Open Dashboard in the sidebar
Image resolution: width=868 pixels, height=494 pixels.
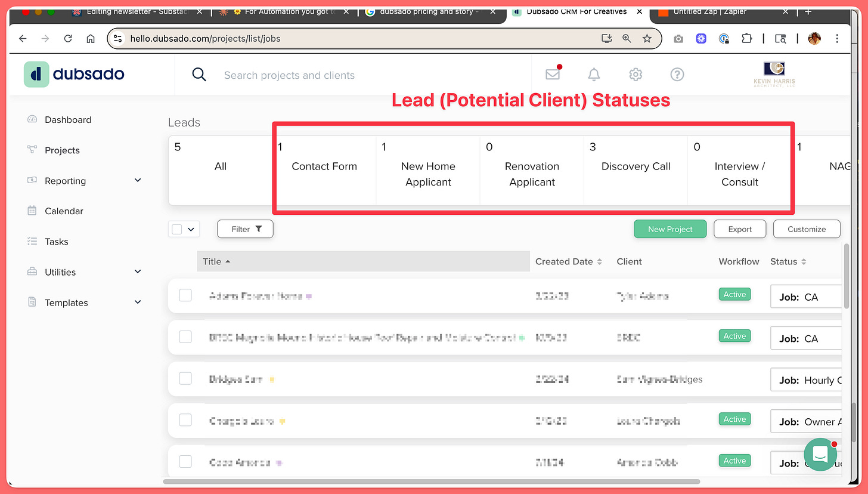pyautogui.click(x=68, y=119)
